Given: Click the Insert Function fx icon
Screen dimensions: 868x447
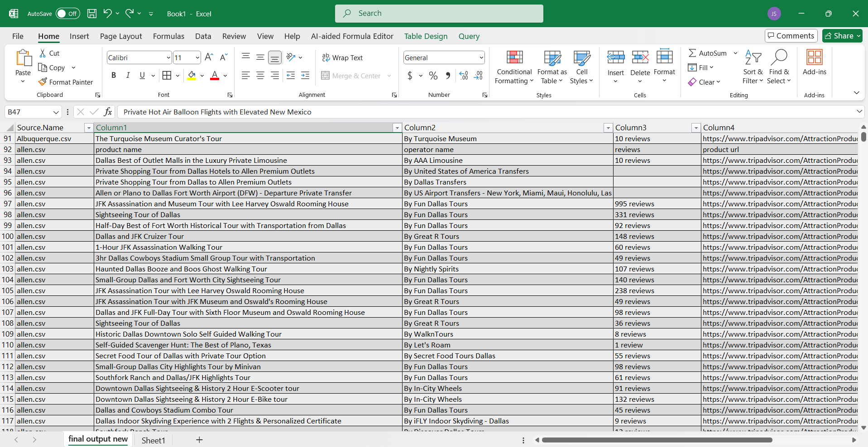Looking at the screenshot, I should pos(108,112).
